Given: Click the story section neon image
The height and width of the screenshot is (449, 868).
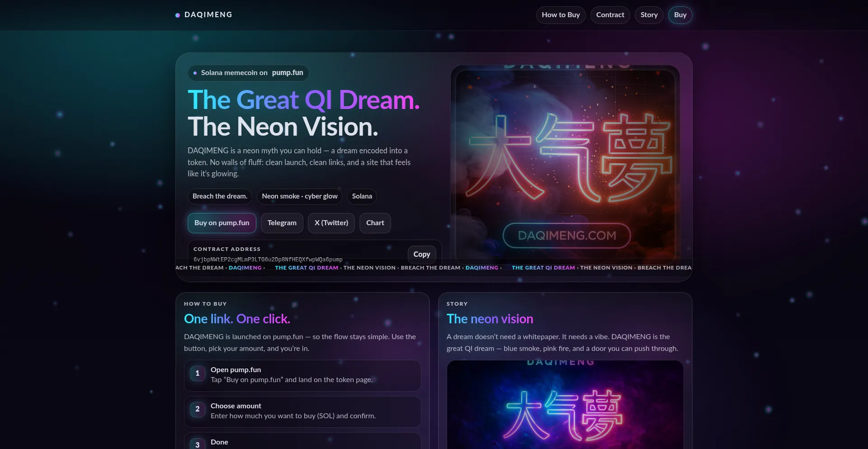Looking at the screenshot, I should coord(565,405).
